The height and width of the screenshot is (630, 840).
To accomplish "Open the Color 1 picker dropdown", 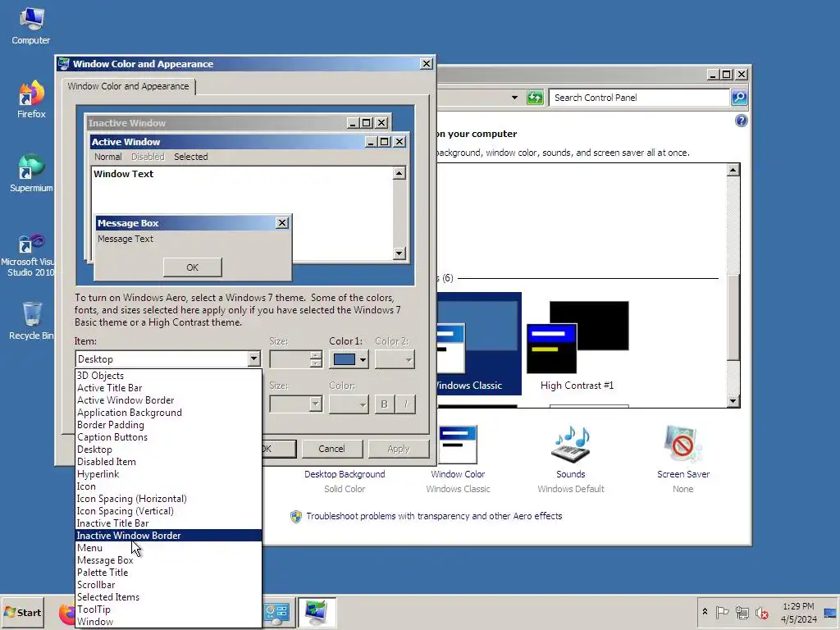I will click(349, 359).
